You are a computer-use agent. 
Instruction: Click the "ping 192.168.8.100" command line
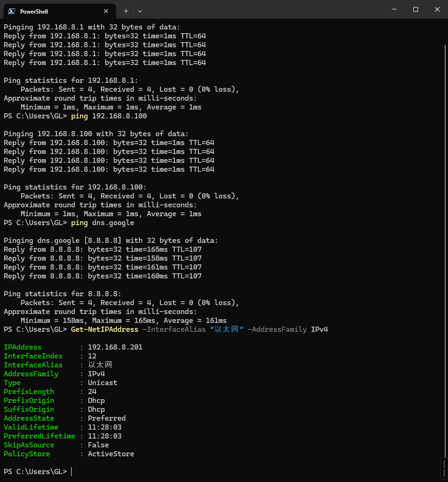(109, 116)
